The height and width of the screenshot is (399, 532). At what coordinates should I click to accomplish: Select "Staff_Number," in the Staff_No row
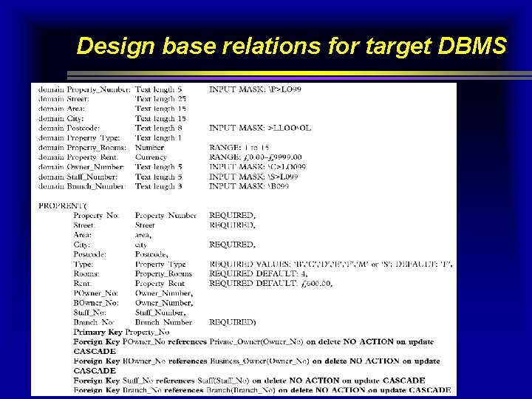(x=160, y=313)
